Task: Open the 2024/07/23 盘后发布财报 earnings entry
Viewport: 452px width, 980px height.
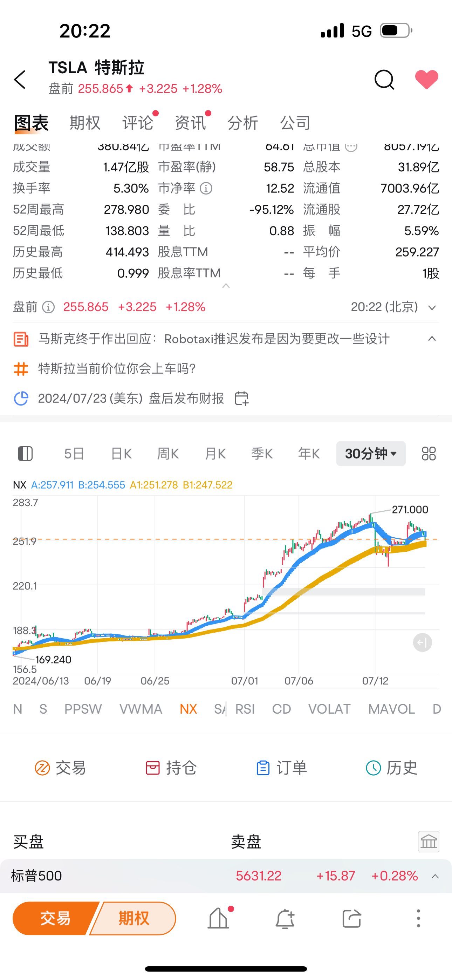Action: click(131, 398)
